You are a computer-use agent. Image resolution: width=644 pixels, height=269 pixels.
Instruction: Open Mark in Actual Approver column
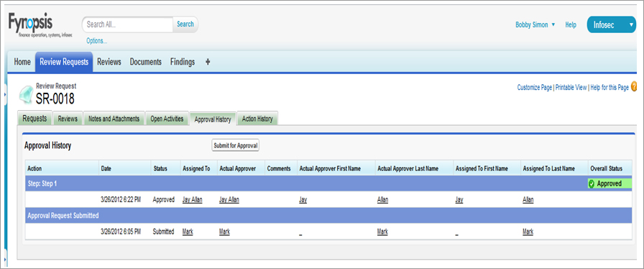click(224, 232)
